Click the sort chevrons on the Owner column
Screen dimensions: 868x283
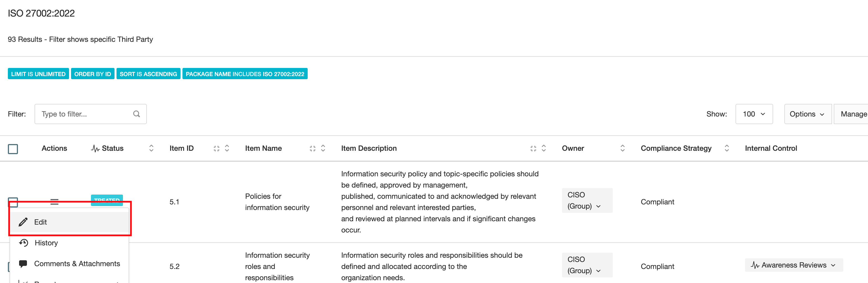pyautogui.click(x=622, y=148)
